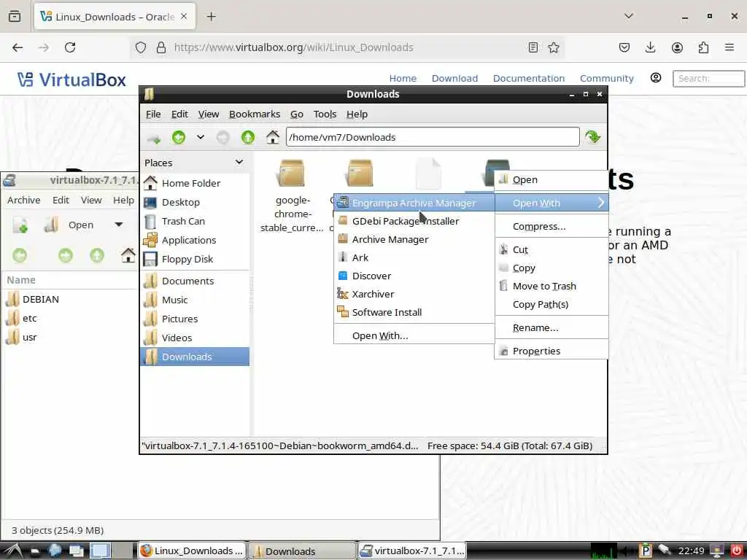The image size is (747, 560).
Task: Show Firefox downloads panel
Action: coord(650,47)
